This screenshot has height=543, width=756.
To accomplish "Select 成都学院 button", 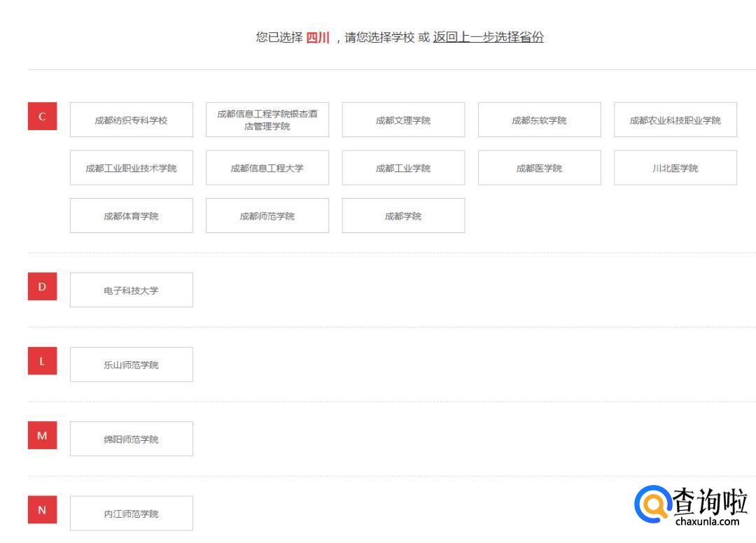I will tap(403, 216).
